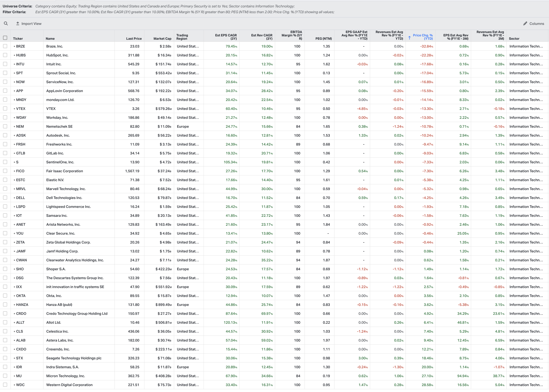Screen dimensions: 549x392
Task: Click the ascending sort arrow on Price Chg. %
Action: tap(409, 38)
